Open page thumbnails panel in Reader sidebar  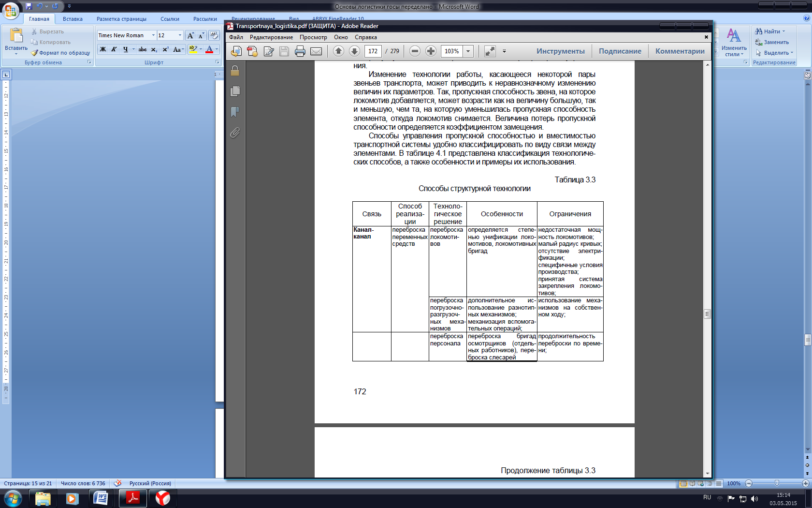click(235, 91)
